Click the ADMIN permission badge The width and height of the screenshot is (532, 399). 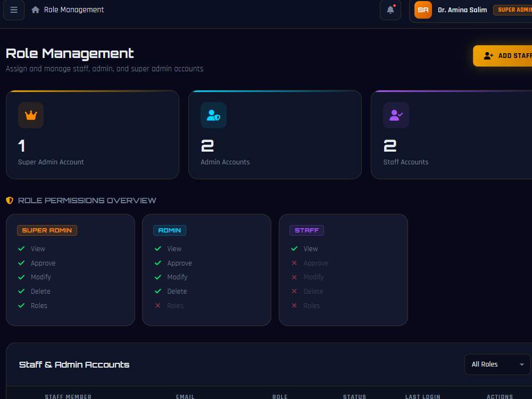[x=170, y=230]
